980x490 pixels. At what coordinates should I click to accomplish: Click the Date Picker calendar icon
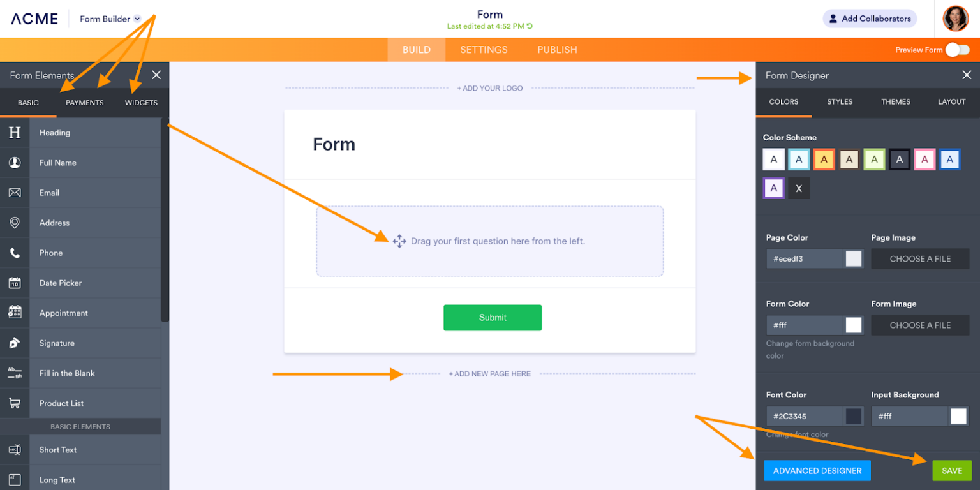click(x=14, y=283)
